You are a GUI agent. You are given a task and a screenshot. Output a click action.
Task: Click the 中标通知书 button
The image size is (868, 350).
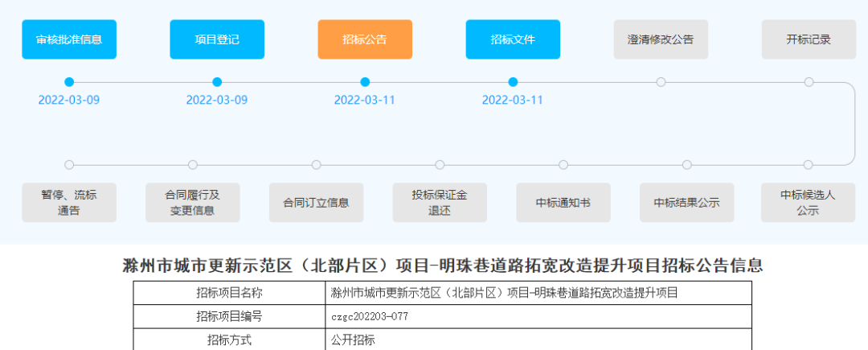pos(563,203)
